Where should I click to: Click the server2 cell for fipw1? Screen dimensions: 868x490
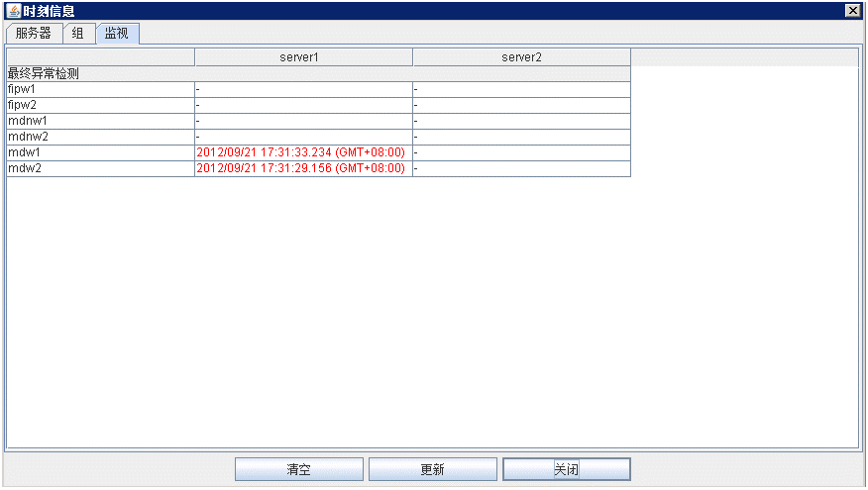point(521,89)
